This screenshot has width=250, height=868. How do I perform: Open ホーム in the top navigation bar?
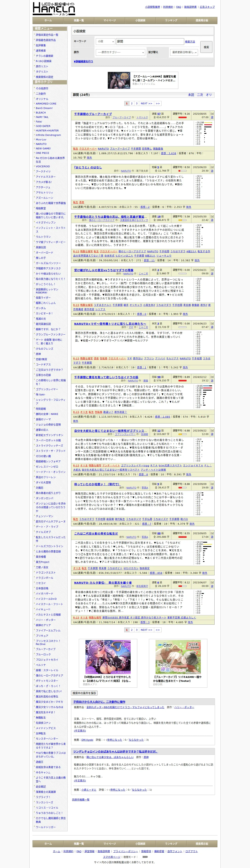click(x=48, y=20)
